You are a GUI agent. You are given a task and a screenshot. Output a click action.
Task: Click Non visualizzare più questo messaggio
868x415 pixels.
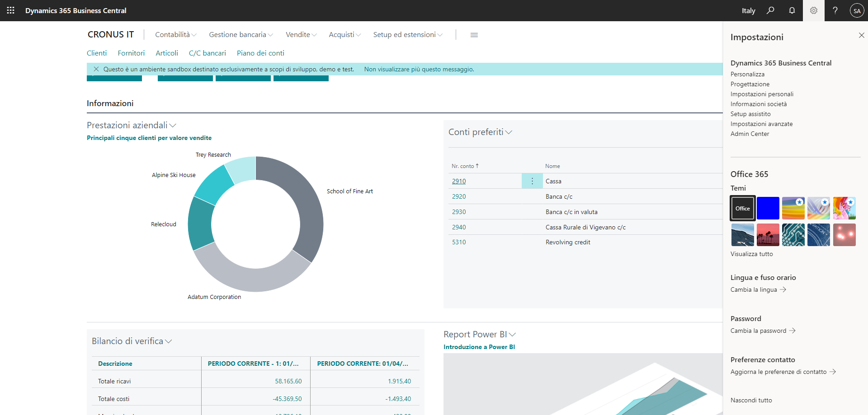click(x=419, y=69)
